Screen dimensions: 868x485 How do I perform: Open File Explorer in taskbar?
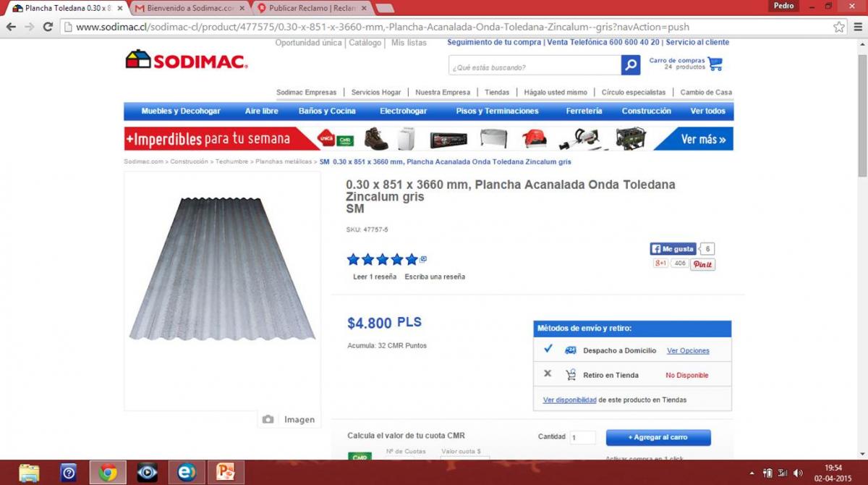pyautogui.click(x=29, y=472)
